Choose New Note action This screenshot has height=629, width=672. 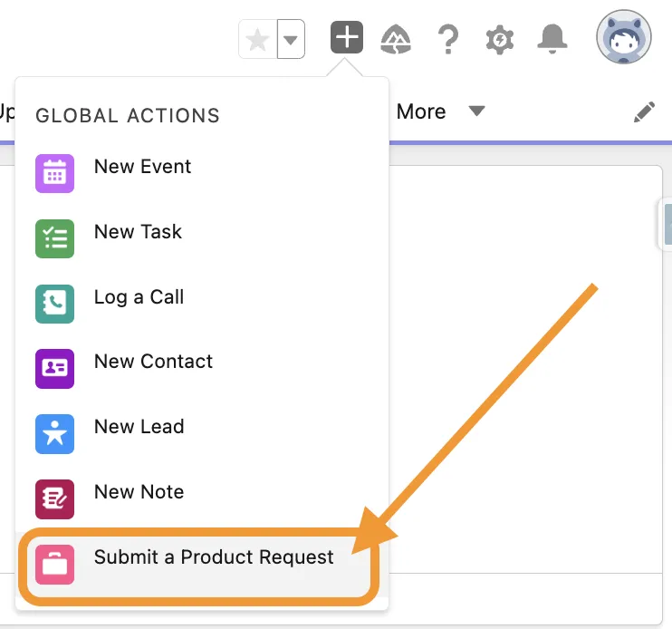tap(139, 492)
